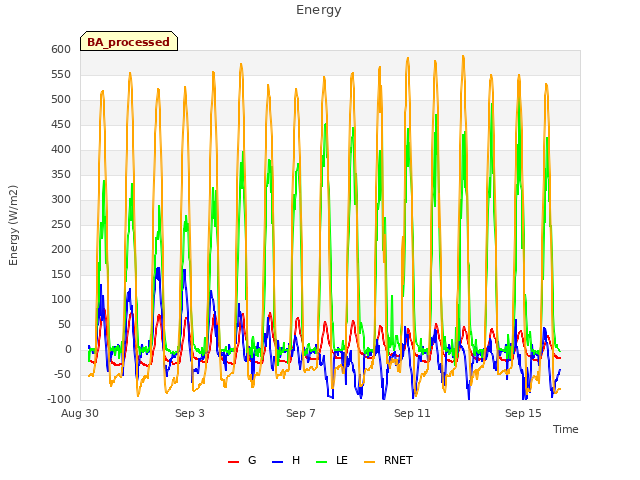Click the 200 y-axis tick label
The height and width of the screenshot is (480, 640).
pos(61,249)
